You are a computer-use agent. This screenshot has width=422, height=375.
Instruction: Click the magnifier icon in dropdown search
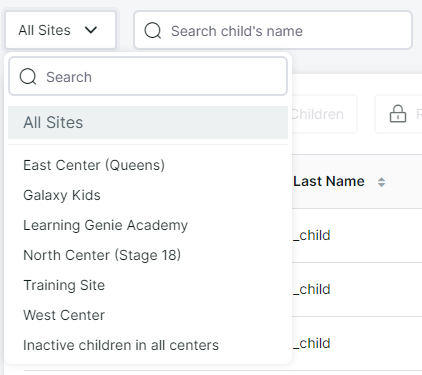28,77
